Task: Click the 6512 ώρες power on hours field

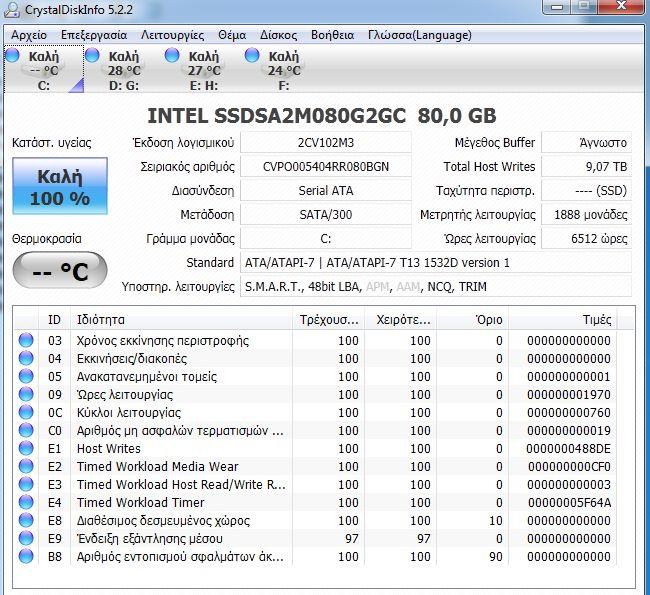Action: pos(587,238)
